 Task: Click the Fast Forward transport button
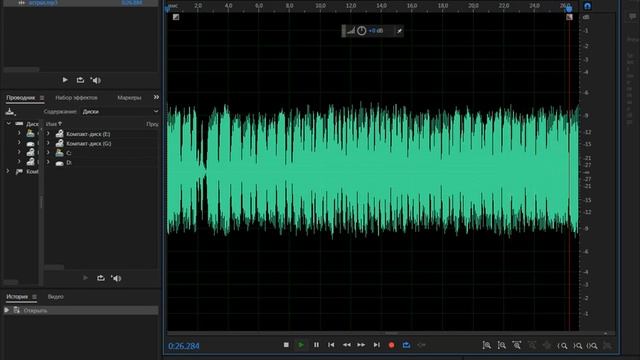click(x=361, y=345)
